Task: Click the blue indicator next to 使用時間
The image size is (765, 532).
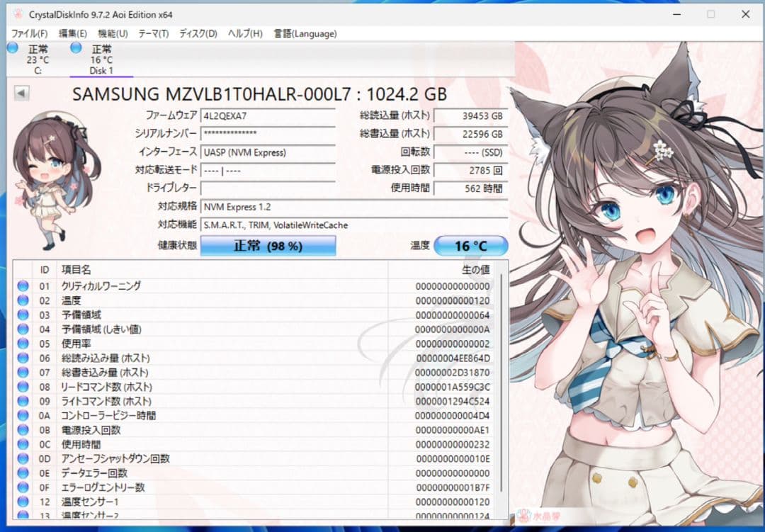Action: (x=22, y=444)
